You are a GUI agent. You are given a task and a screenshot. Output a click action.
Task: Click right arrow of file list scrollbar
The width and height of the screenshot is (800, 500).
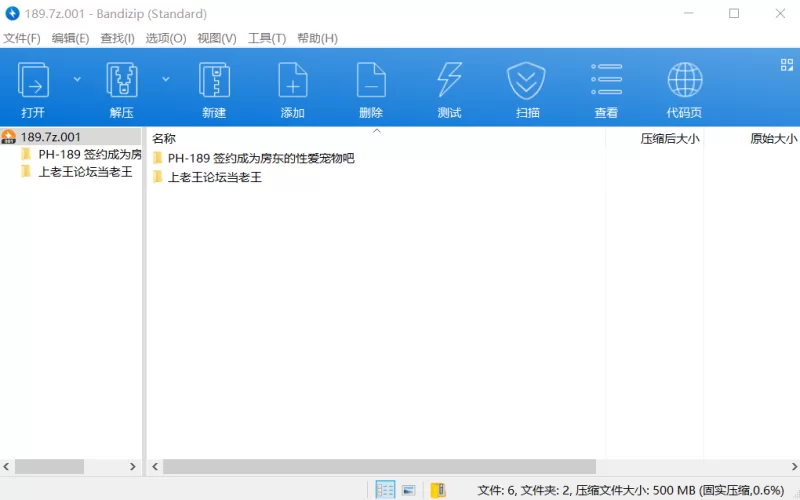[x=794, y=466]
